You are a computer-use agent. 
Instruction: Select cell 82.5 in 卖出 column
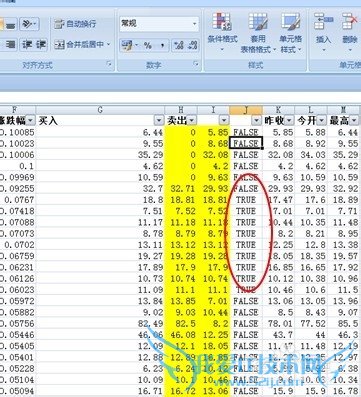(181, 323)
